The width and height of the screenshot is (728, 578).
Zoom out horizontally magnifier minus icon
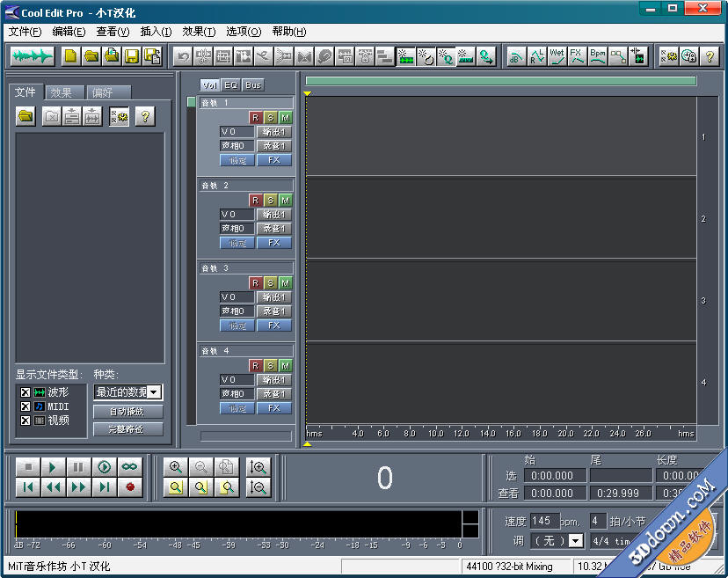click(x=201, y=467)
